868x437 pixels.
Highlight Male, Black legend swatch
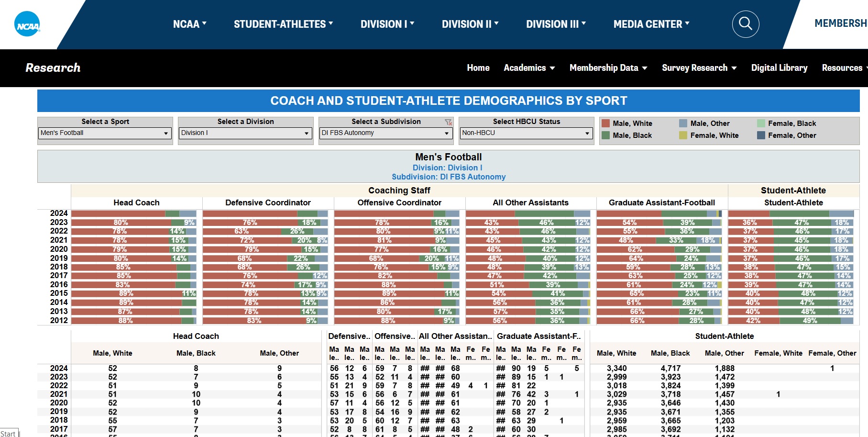[x=605, y=135]
